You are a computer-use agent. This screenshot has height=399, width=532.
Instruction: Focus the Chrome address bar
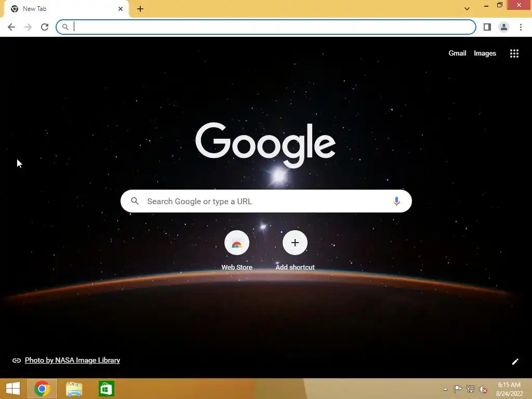(x=266, y=27)
